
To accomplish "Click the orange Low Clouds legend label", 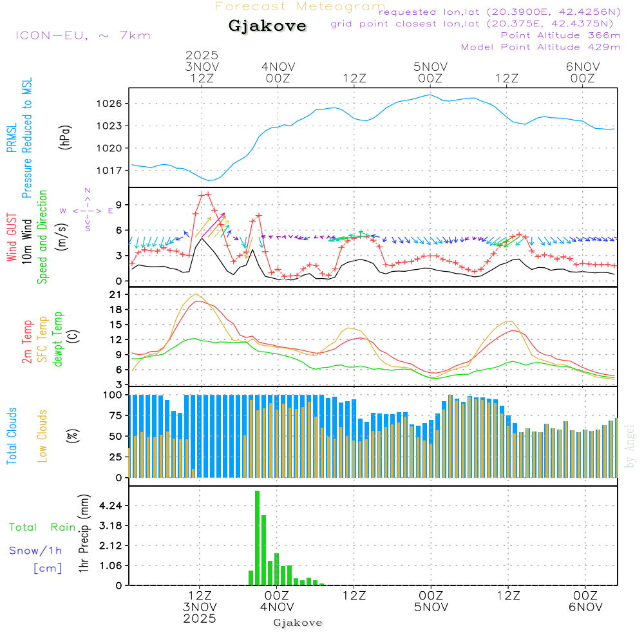I will (x=43, y=436).
